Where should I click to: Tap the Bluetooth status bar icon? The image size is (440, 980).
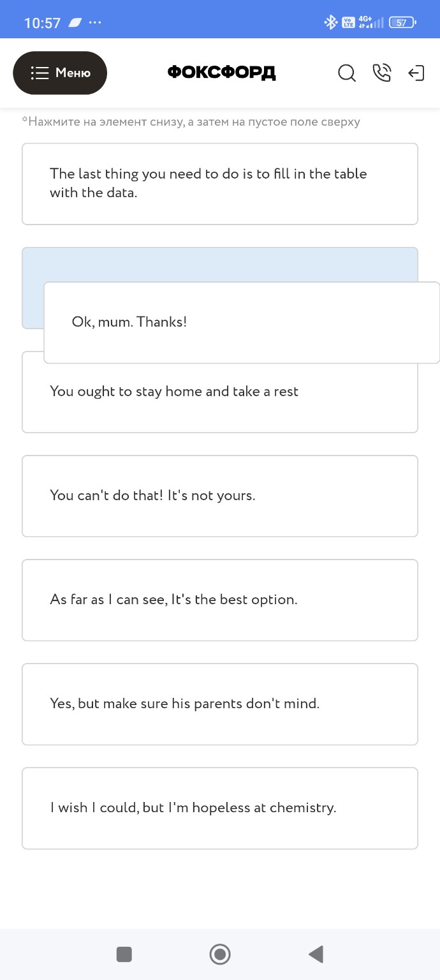pyautogui.click(x=330, y=23)
